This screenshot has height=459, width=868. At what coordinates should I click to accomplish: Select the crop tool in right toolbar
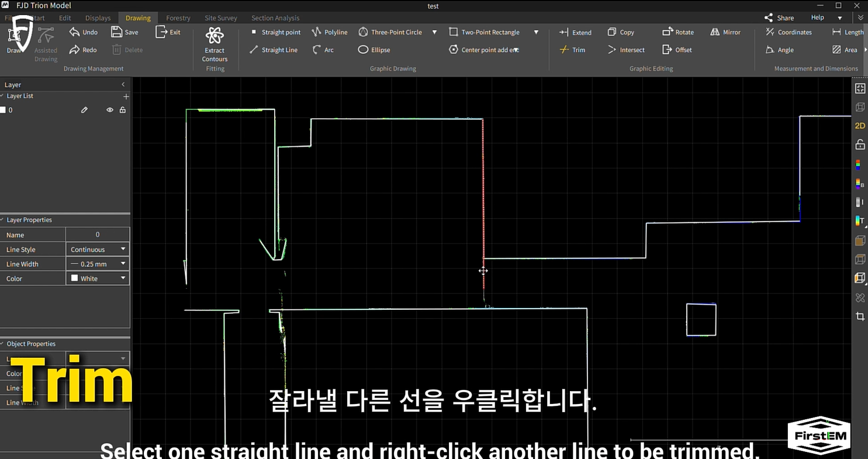(860, 316)
